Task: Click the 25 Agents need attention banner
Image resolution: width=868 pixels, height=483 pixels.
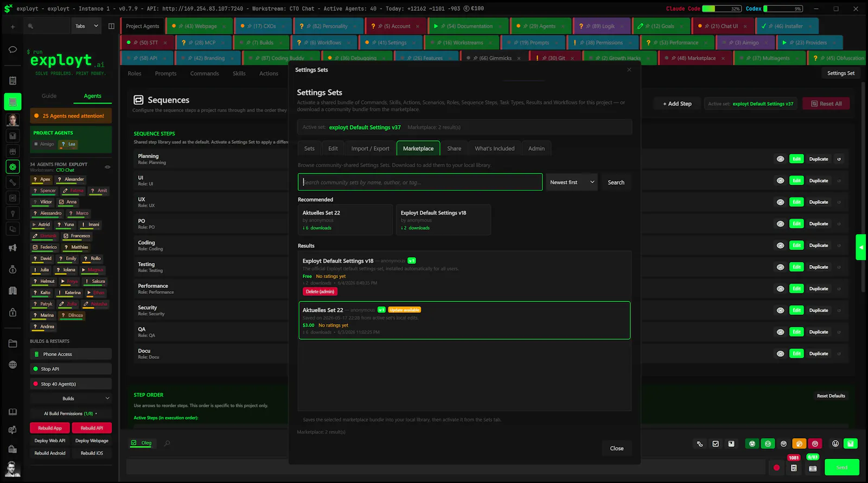Action: pos(71,116)
